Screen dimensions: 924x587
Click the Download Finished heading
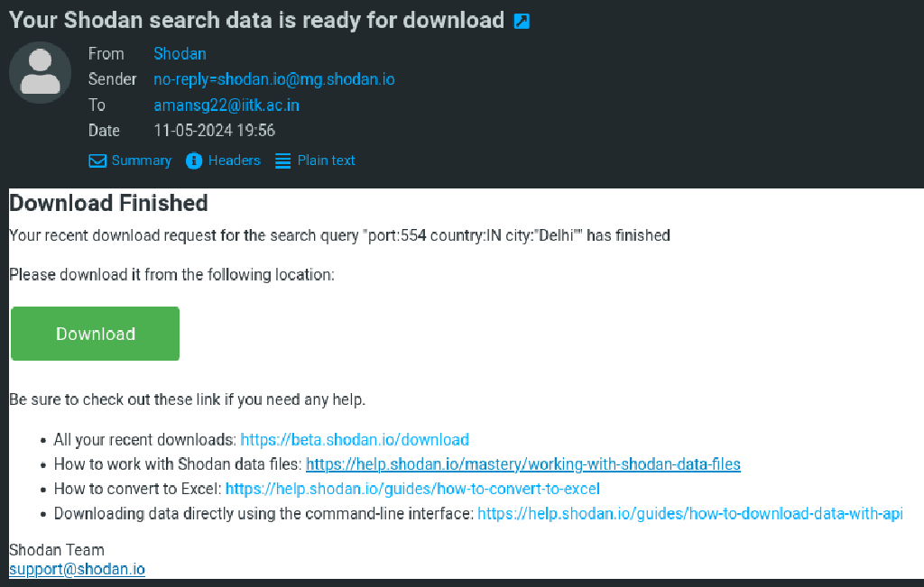pyautogui.click(x=108, y=203)
